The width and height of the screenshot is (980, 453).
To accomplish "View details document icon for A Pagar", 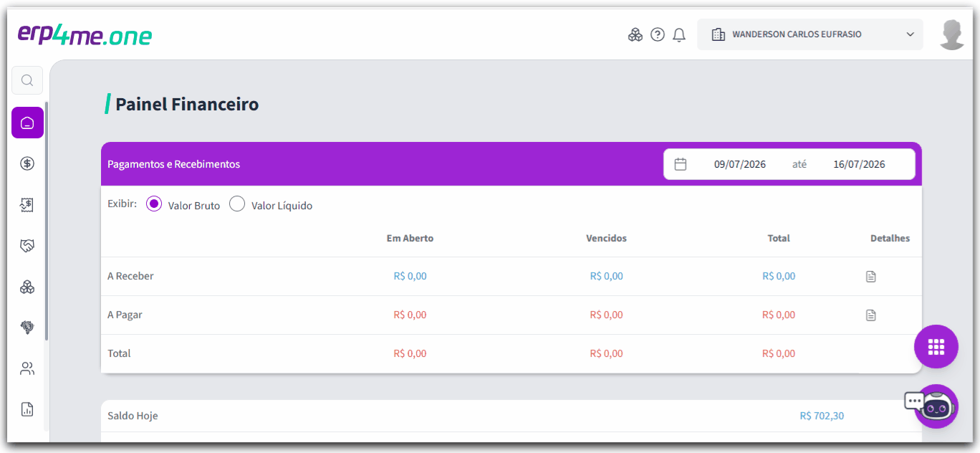I will click(871, 315).
